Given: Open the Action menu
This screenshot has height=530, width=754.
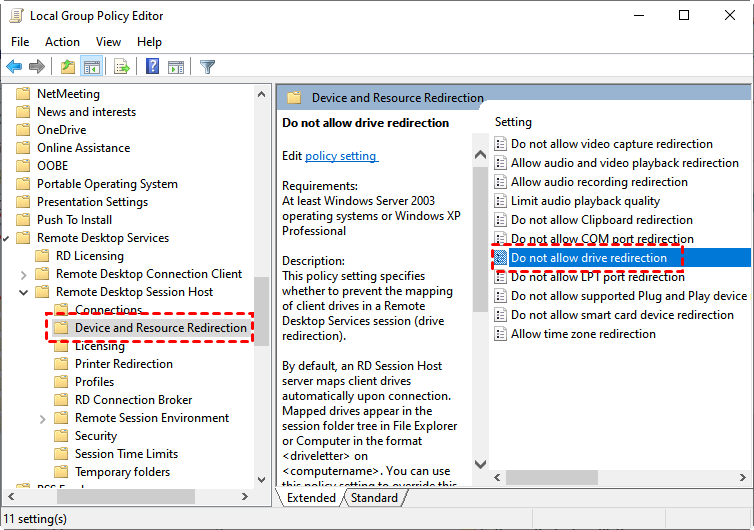Looking at the screenshot, I should click(62, 42).
